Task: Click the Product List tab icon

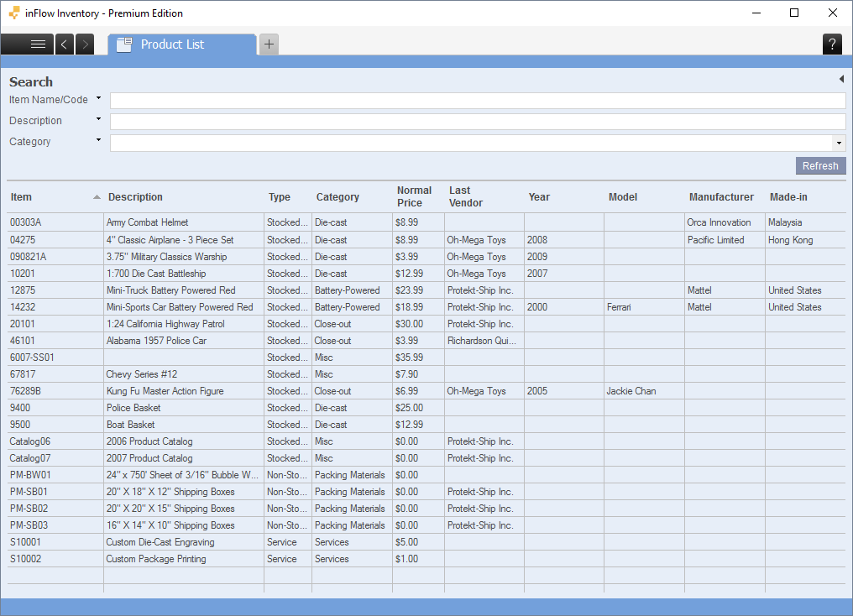Action: click(124, 44)
